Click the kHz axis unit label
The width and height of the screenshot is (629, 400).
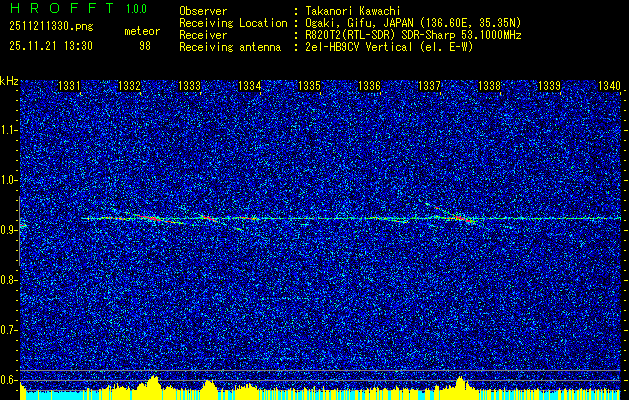coord(9,81)
